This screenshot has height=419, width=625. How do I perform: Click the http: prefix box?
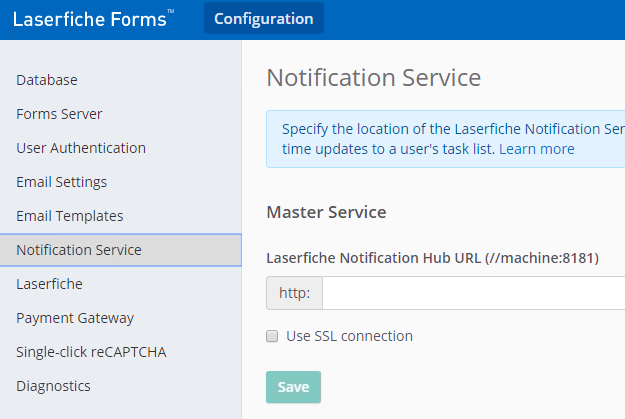(294, 293)
